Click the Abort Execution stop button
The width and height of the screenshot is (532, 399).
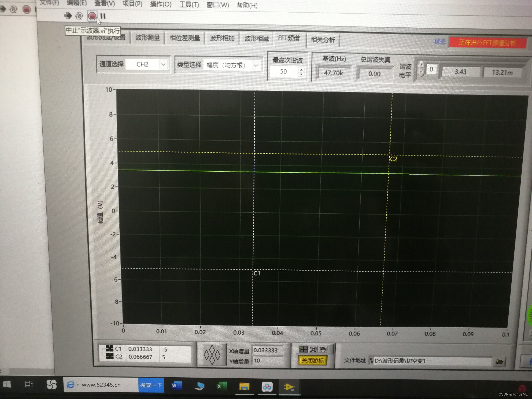[x=92, y=16]
